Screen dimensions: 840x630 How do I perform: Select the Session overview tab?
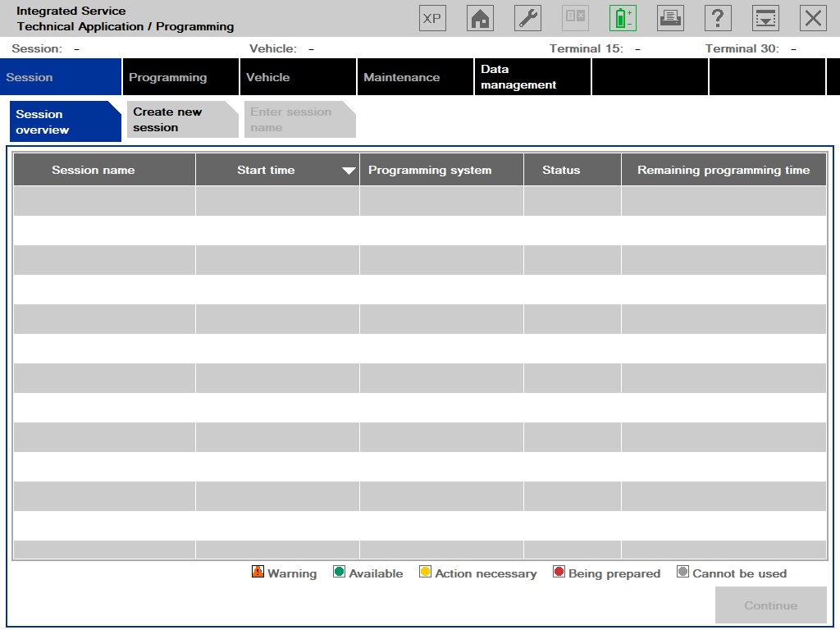point(57,120)
